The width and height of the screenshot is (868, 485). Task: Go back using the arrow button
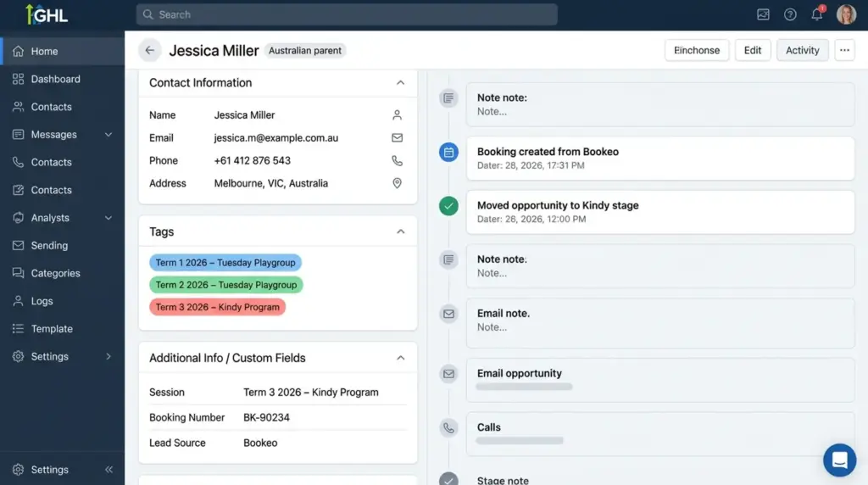[149, 50]
